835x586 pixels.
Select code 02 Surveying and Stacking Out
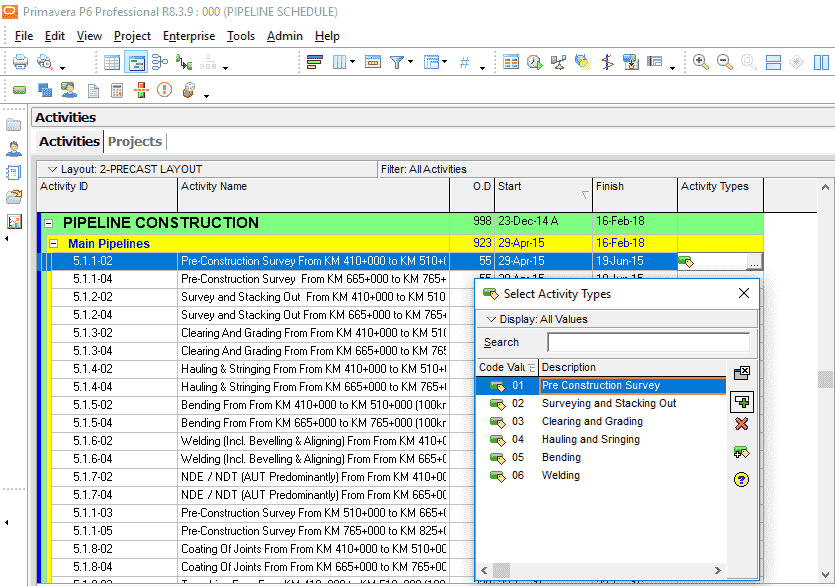pos(601,404)
